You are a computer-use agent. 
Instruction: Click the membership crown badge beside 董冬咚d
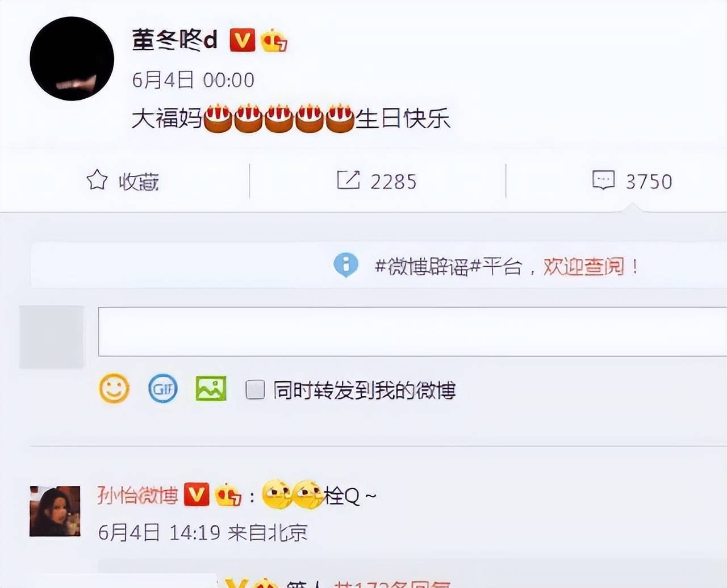point(274,40)
